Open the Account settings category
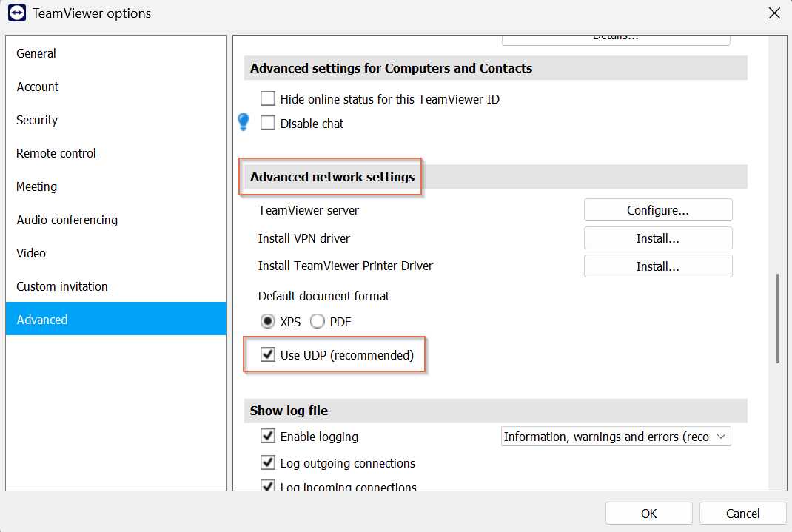 [x=116, y=87]
